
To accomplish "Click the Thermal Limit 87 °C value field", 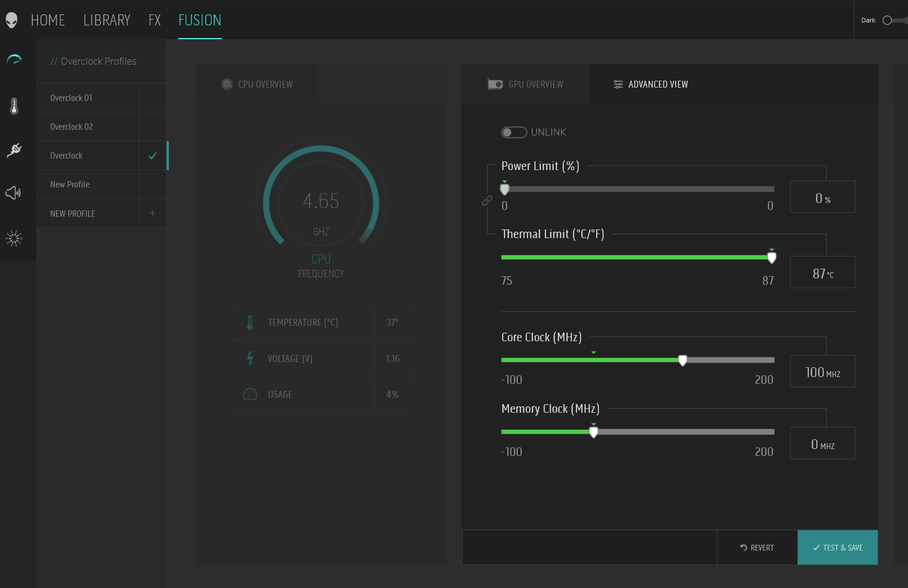I will coord(823,272).
